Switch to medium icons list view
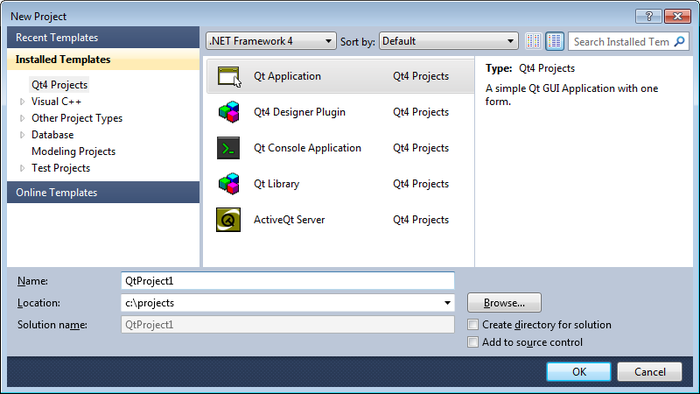 [554, 41]
